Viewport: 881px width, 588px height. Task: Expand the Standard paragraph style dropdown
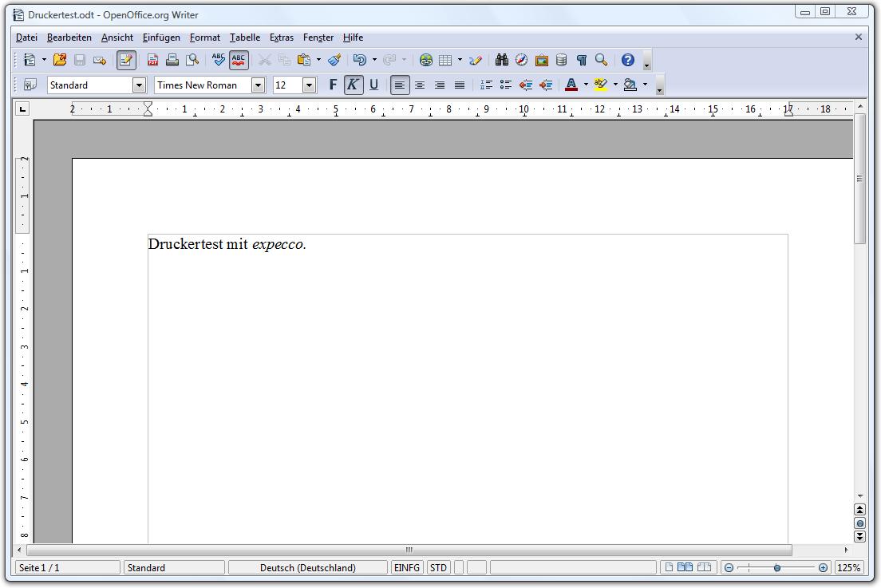point(140,85)
